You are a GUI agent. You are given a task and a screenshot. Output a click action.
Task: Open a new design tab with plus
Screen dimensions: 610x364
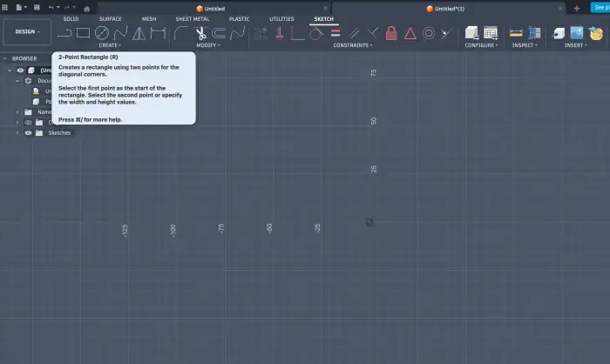pyautogui.click(x=577, y=8)
